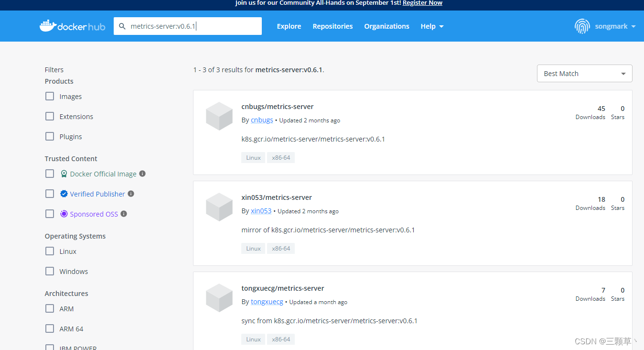Click the fingerprint avatar for songmark
644x350 pixels.
point(582,26)
